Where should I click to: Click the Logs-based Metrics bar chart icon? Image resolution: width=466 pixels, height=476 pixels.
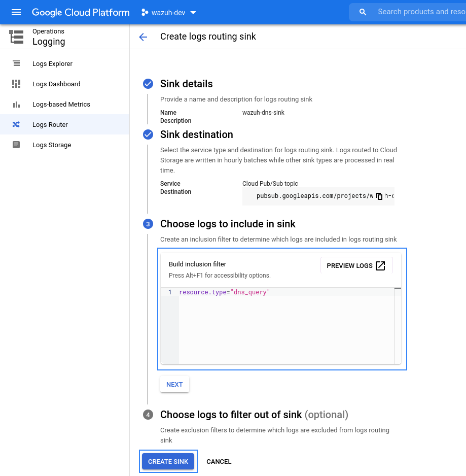pos(16,105)
